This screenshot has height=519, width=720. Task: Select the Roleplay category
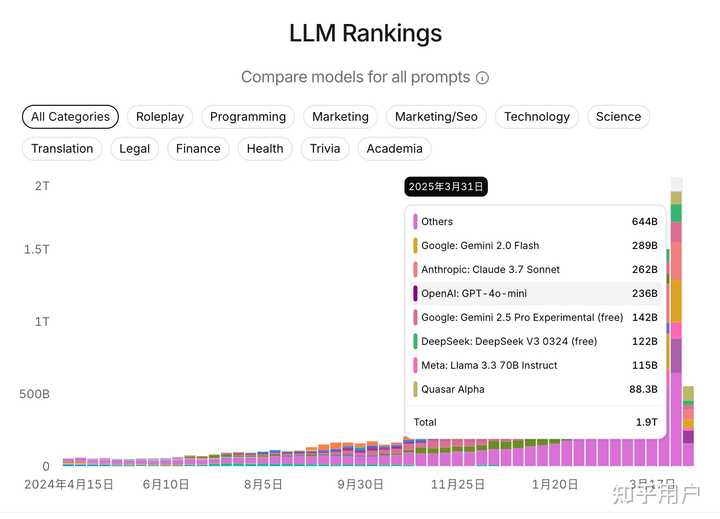click(x=160, y=117)
